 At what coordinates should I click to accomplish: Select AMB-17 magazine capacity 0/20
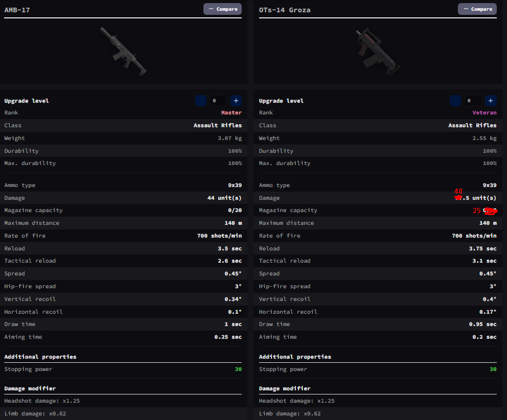click(x=235, y=210)
